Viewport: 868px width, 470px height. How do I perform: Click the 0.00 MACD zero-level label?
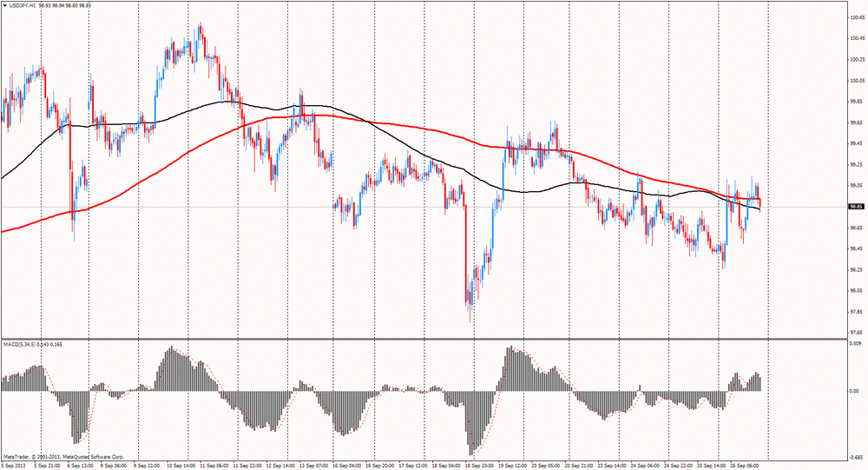tap(856, 391)
